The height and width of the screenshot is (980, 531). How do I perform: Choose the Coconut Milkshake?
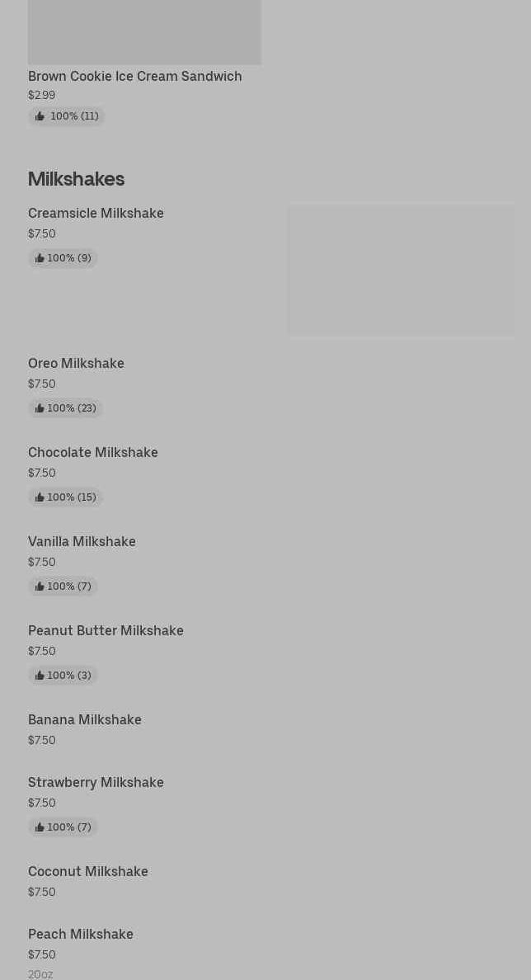87,871
